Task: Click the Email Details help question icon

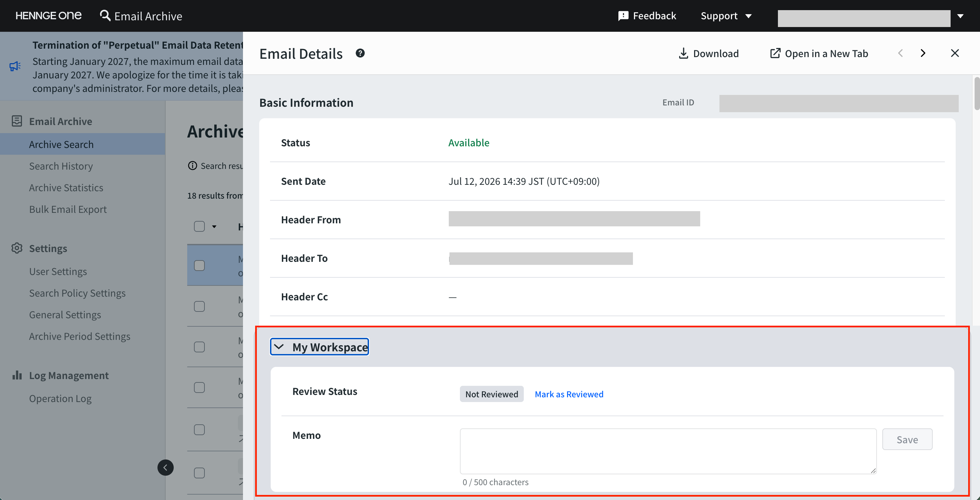Action: pyautogui.click(x=360, y=53)
